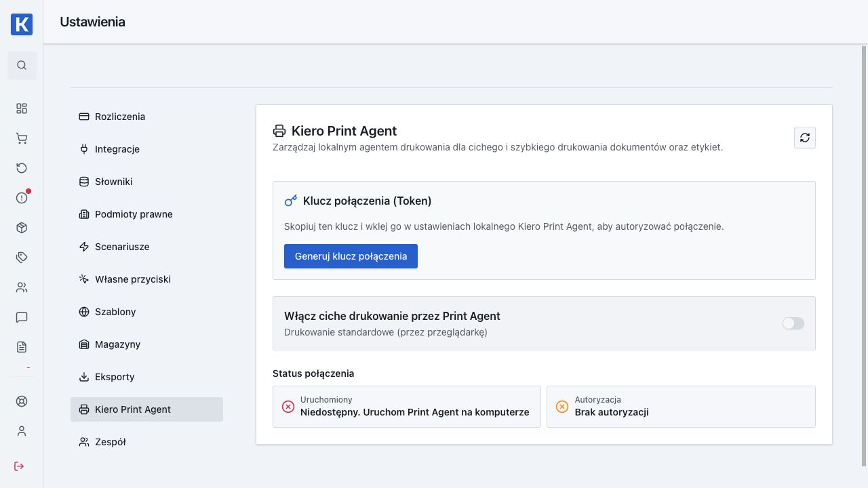
Task: Enable silent printing via Print Agent switch
Action: point(793,323)
